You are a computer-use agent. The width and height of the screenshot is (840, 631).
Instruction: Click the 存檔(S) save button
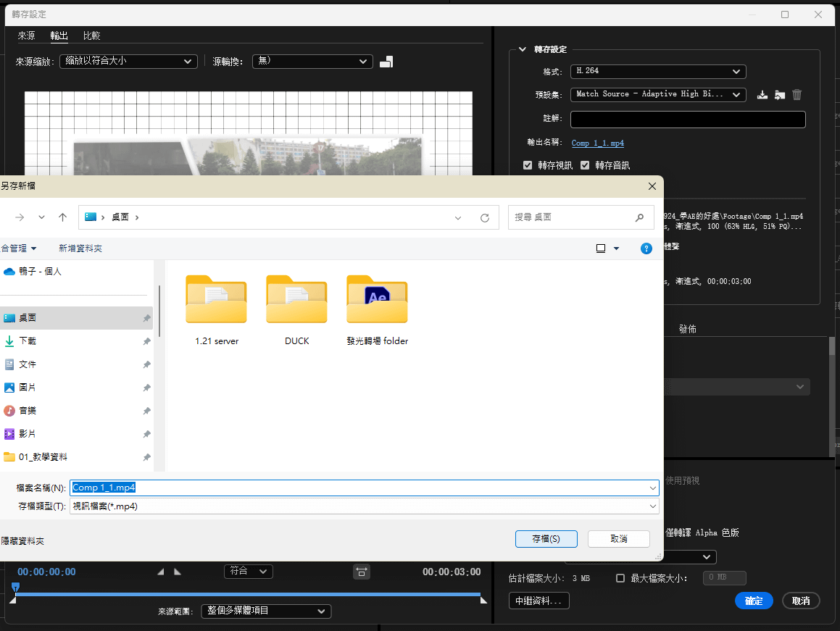click(546, 538)
